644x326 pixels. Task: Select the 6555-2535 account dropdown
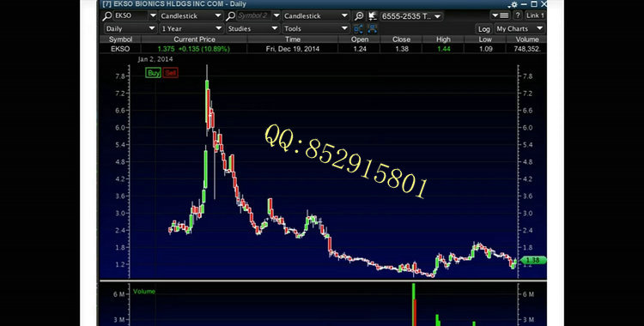click(x=411, y=16)
